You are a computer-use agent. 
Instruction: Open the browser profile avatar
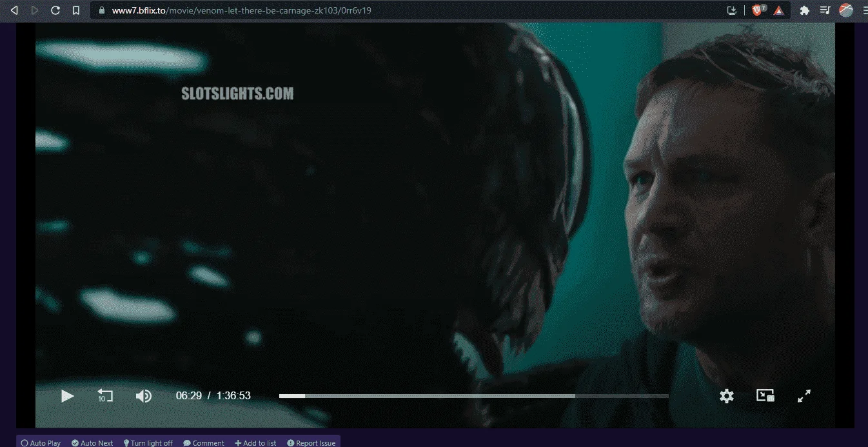click(x=846, y=10)
